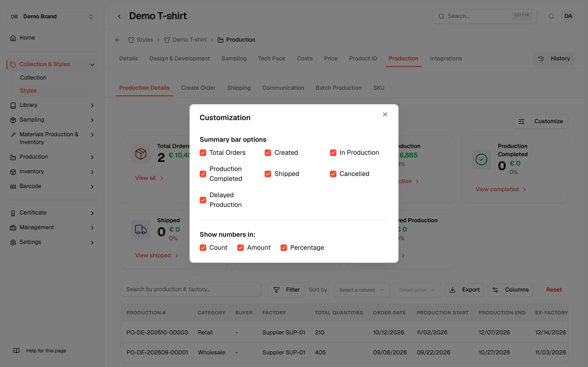Click the Export download icon

tap(452, 290)
